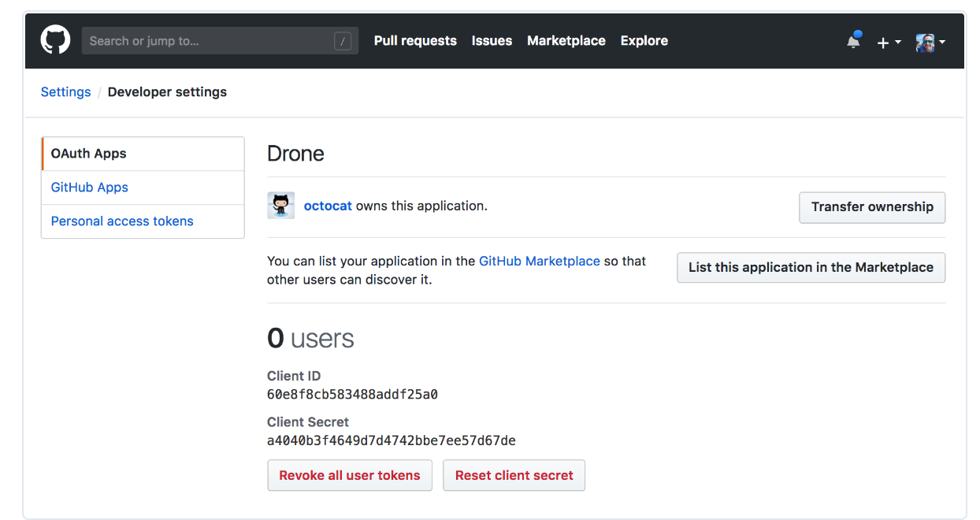Open the GitHub Octocat logo home
This screenshot has height=520, width=980.
coord(55,40)
